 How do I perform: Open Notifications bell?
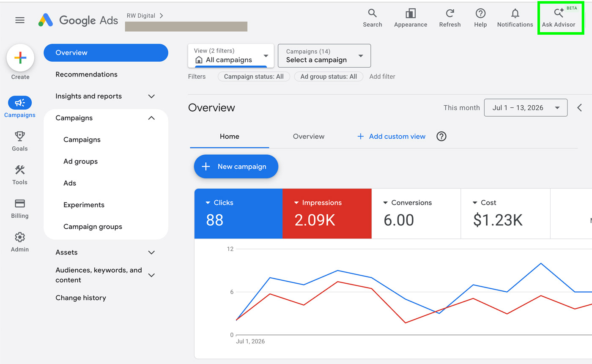tap(515, 18)
